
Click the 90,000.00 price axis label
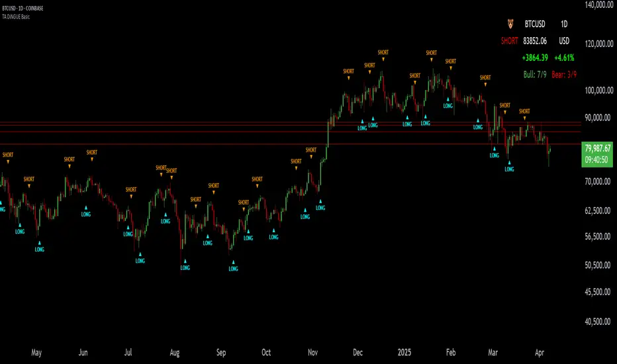tap(598, 118)
